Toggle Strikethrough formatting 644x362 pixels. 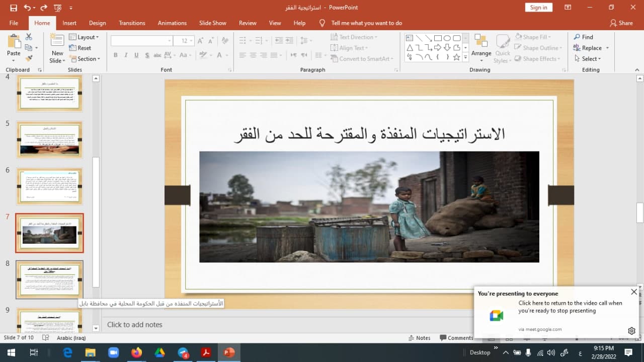[x=157, y=55]
